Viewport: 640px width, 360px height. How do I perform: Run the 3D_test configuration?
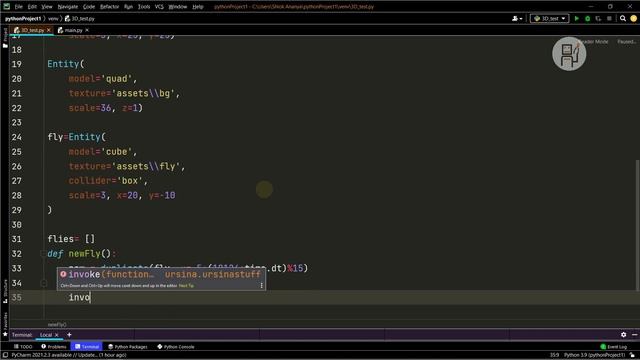click(576, 18)
